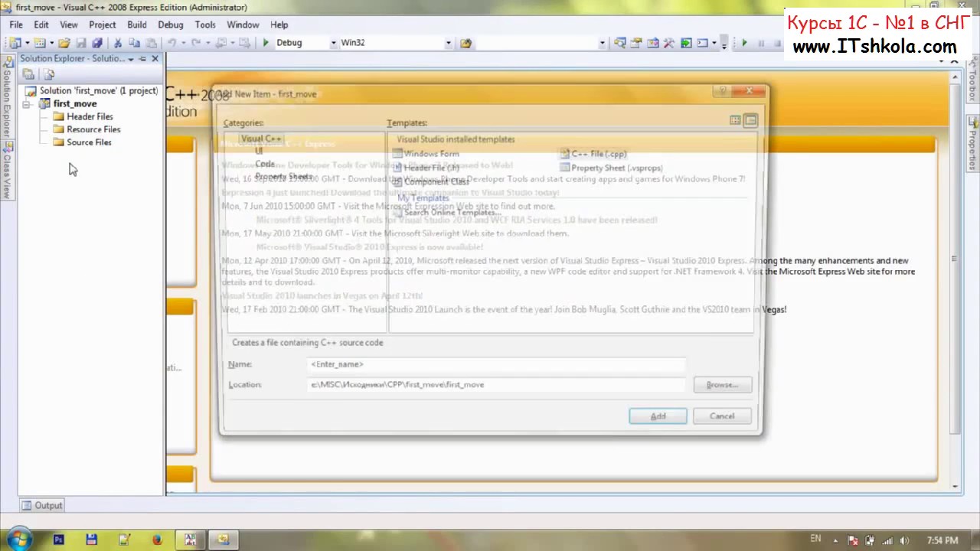Viewport: 980px width, 551px height.
Task: Open the Help menu
Action: [279, 24]
